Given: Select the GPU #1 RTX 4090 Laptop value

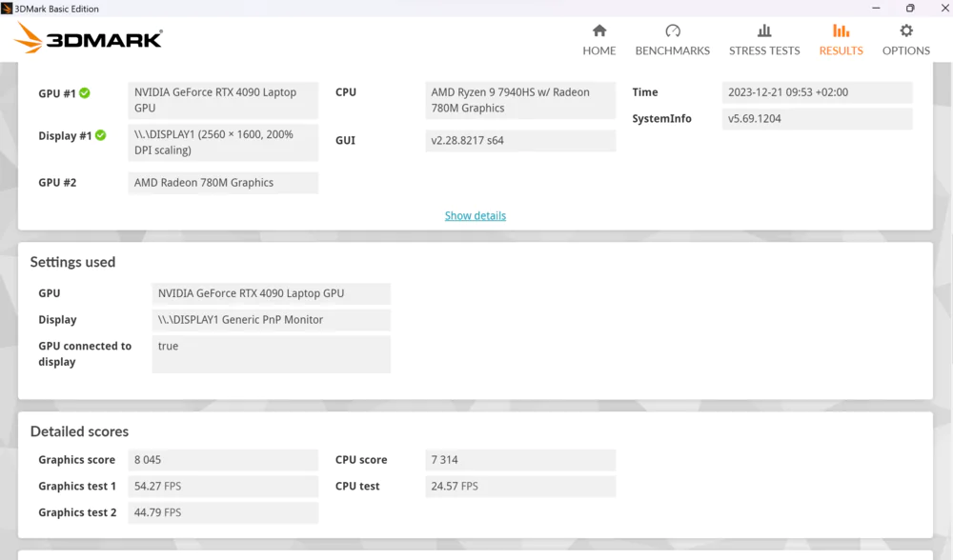Looking at the screenshot, I should coord(223,100).
